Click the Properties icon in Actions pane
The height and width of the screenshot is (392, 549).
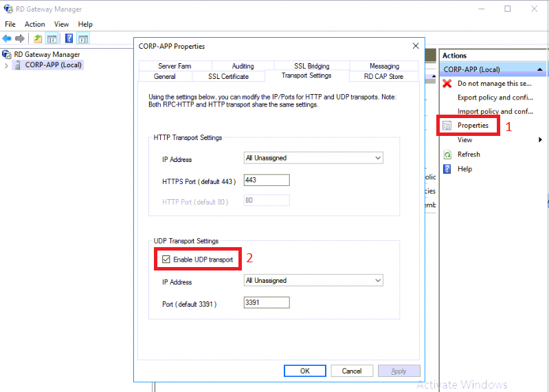[447, 125]
